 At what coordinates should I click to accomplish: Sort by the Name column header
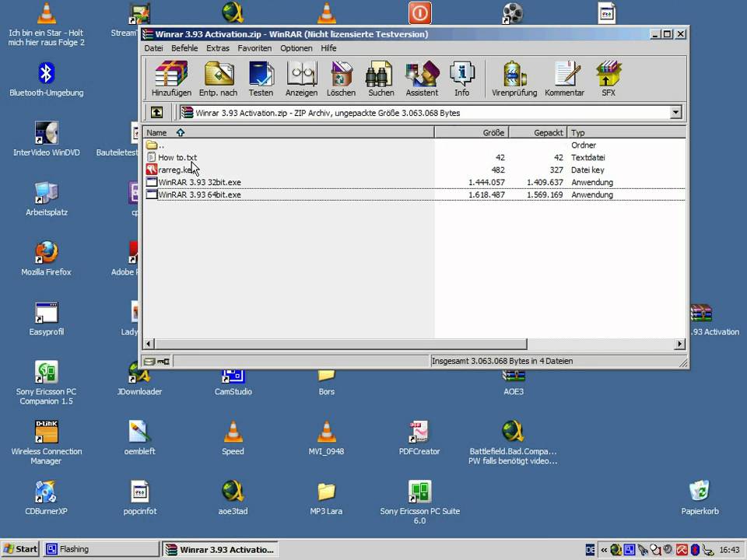(289, 132)
